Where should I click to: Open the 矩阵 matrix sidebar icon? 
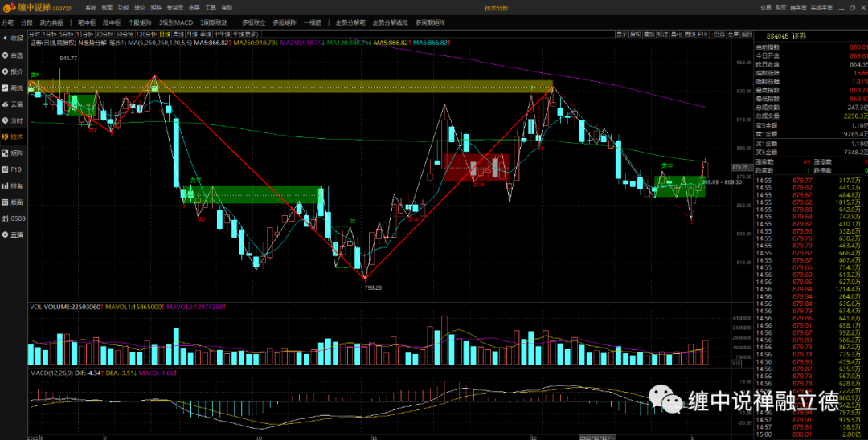[14, 153]
